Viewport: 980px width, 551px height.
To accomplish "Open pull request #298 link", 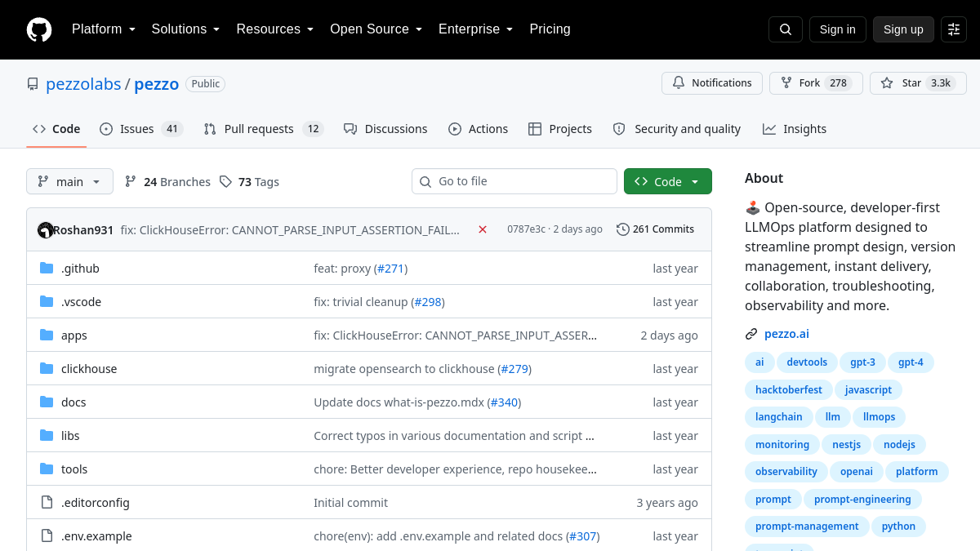I will pos(428,302).
